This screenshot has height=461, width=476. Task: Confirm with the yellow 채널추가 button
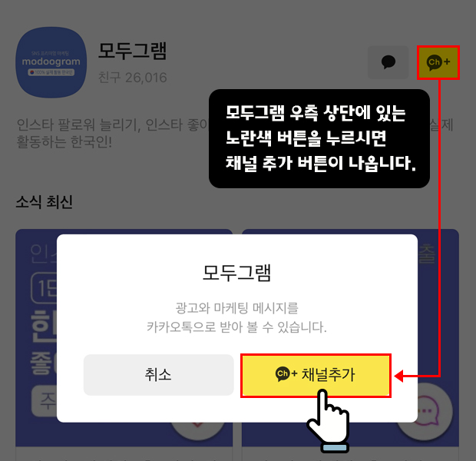point(316,375)
